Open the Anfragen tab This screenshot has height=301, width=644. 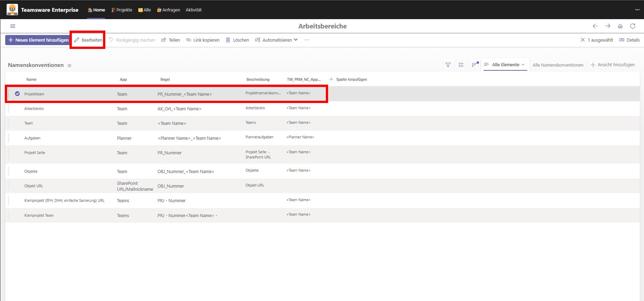click(168, 10)
